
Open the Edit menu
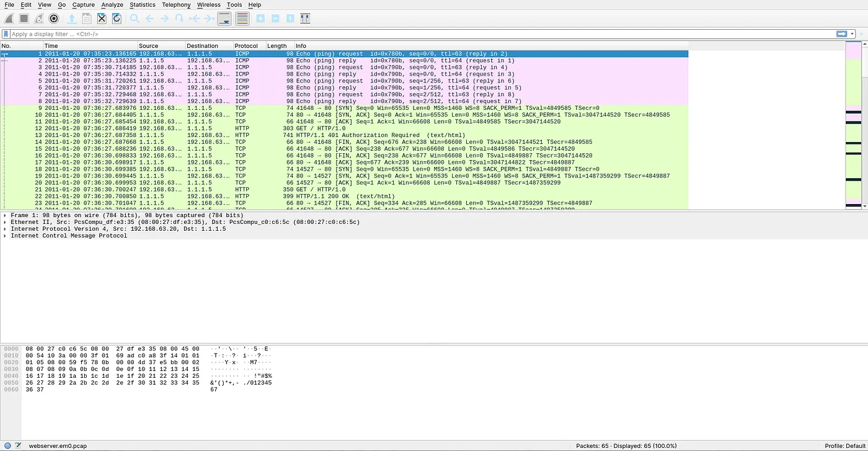tap(26, 5)
